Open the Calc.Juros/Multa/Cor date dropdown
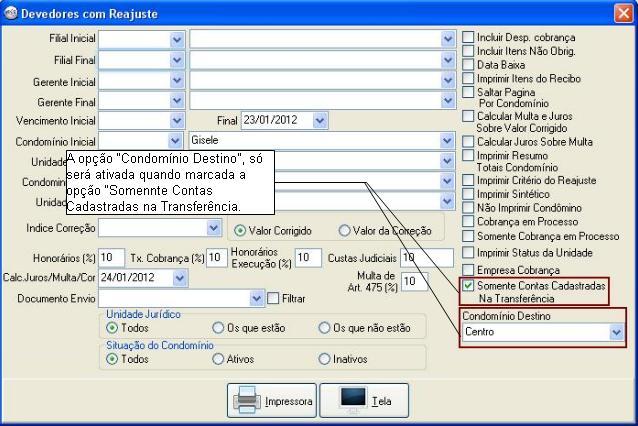 pos(179,277)
